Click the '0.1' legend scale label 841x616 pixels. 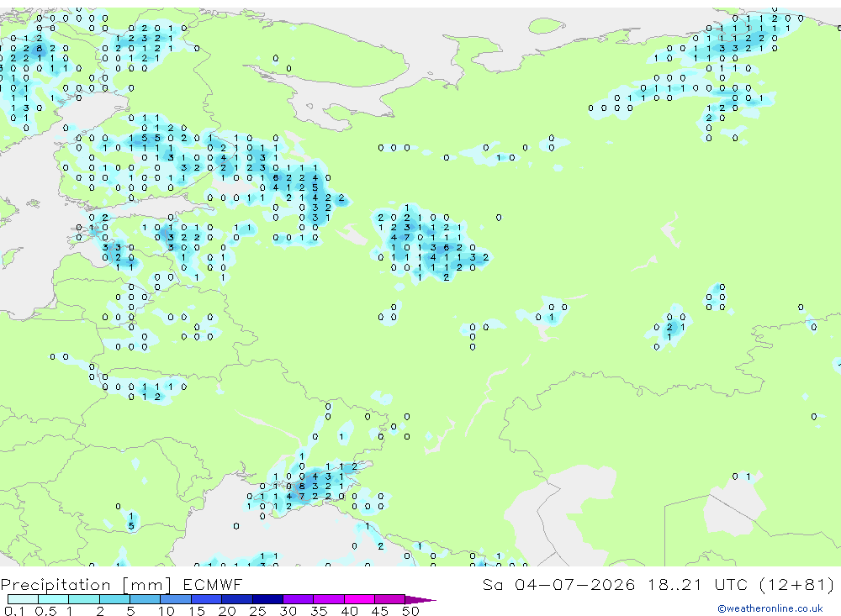click(x=14, y=611)
